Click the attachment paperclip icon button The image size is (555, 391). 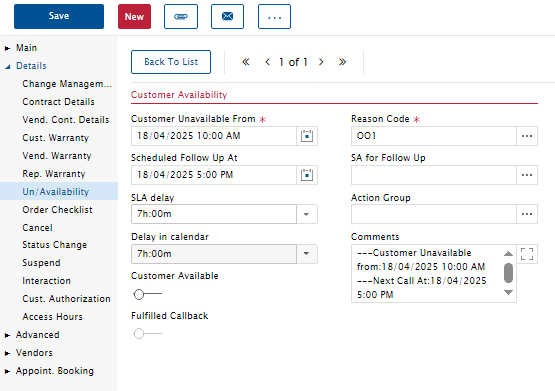(181, 16)
